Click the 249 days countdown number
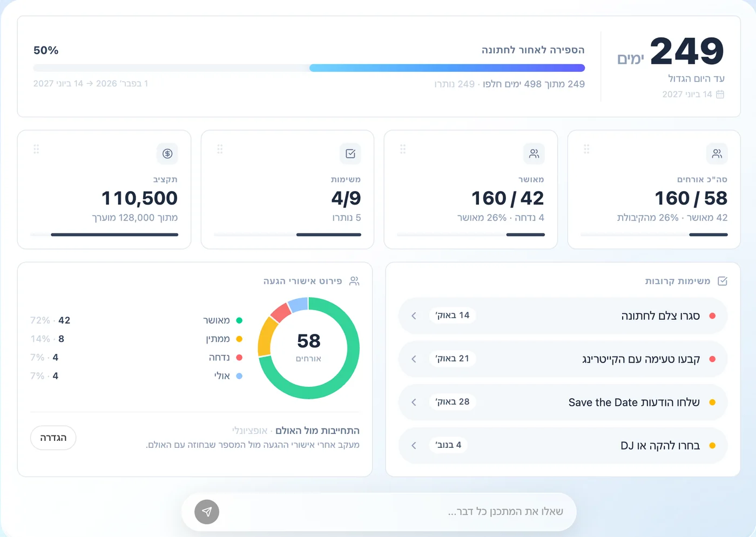The height and width of the screenshot is (537, 756). point(687,51)
